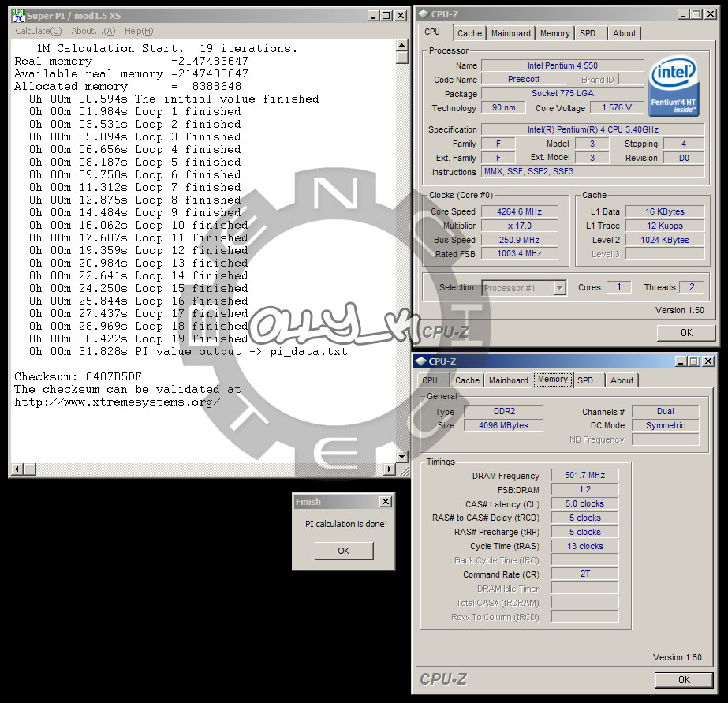Open the About menu in Super PI
The width and height of the screenshot is (728, 703).
tap(93, 31)
